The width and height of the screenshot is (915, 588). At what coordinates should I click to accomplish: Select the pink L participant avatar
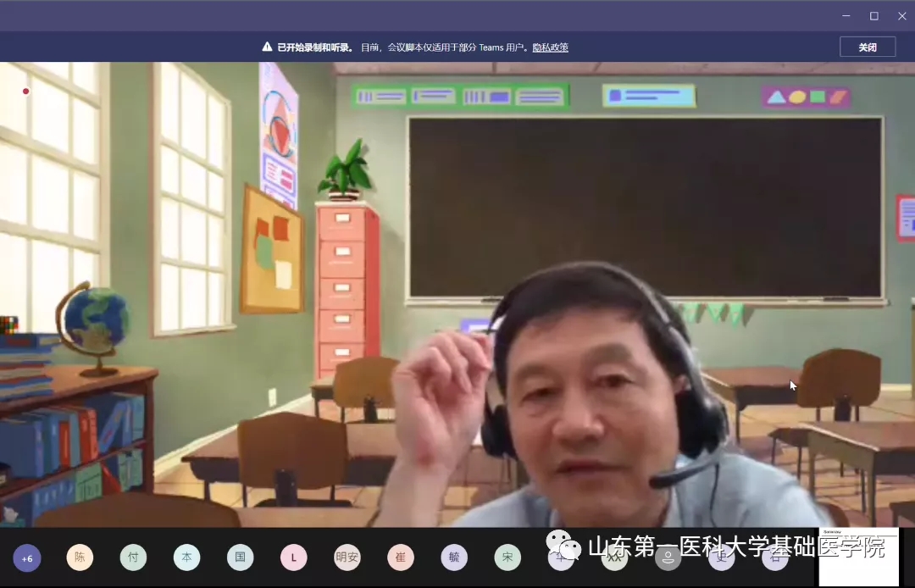pos(294,557)
